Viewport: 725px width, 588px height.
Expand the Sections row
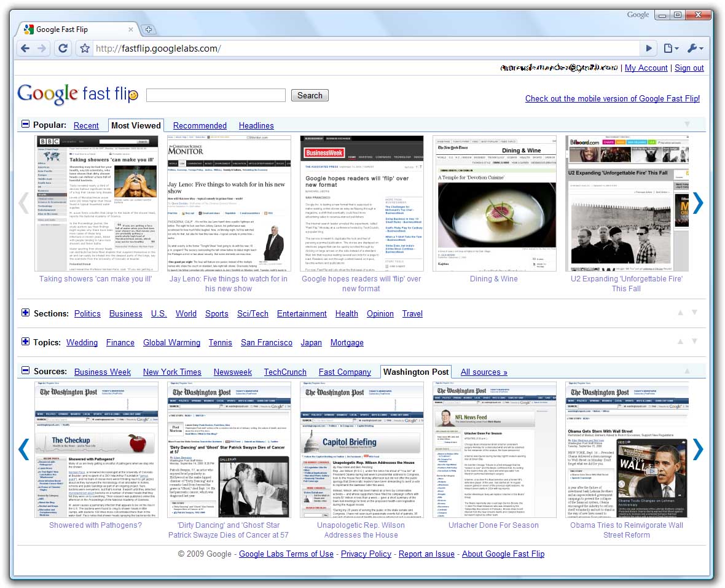pyautogui.click(x=25, y=313)
